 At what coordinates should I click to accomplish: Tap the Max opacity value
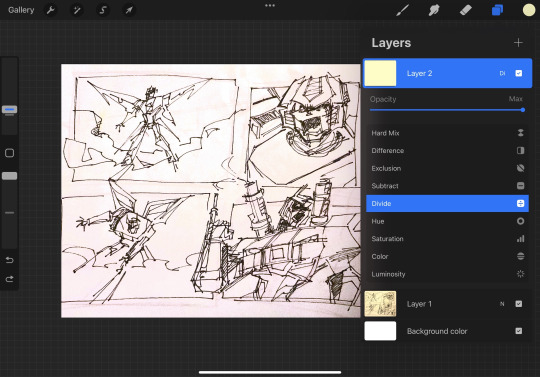click(516, 99)
